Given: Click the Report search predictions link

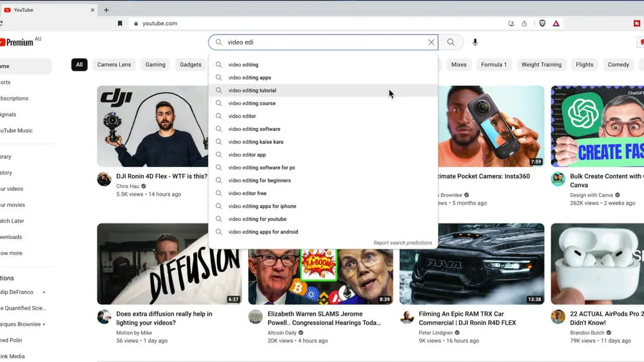Looking at the screenshot, I should point(402,243).
